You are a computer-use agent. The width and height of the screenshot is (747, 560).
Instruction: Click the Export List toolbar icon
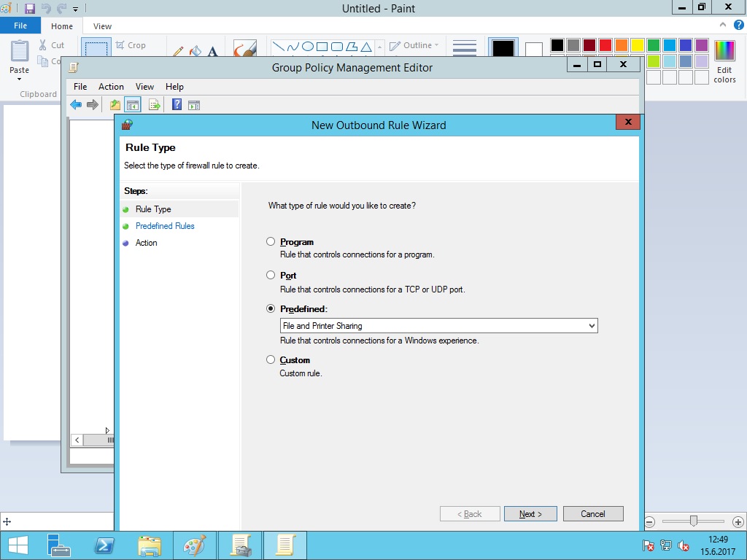154,105
